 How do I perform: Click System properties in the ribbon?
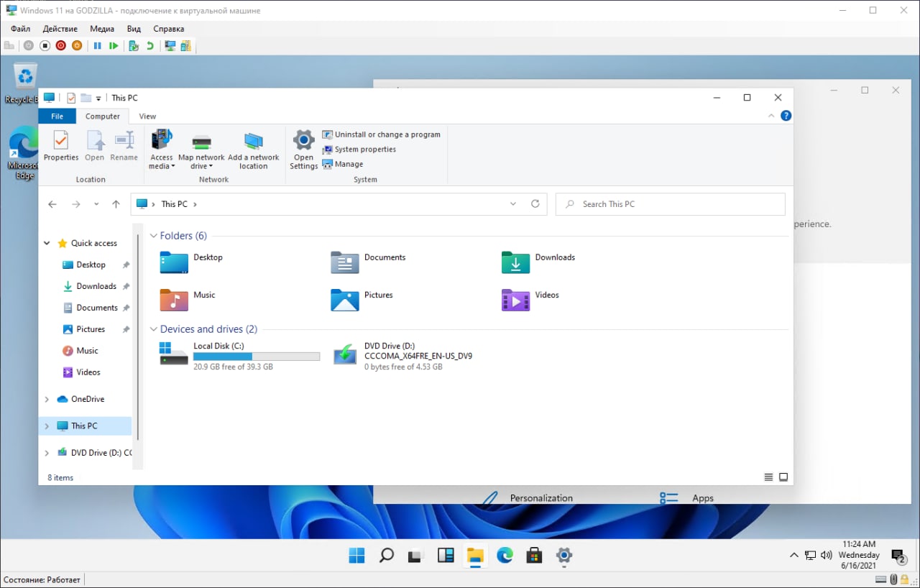(359, 150)
